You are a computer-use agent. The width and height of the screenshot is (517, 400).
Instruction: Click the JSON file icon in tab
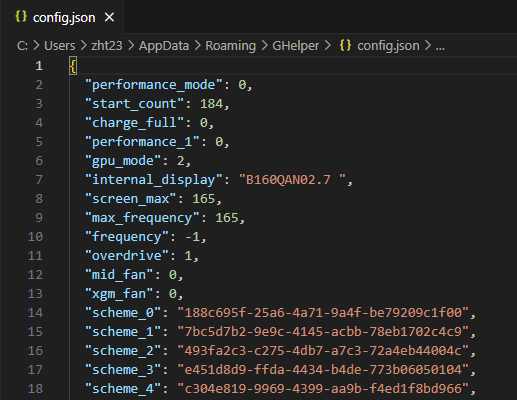[21, 16]
